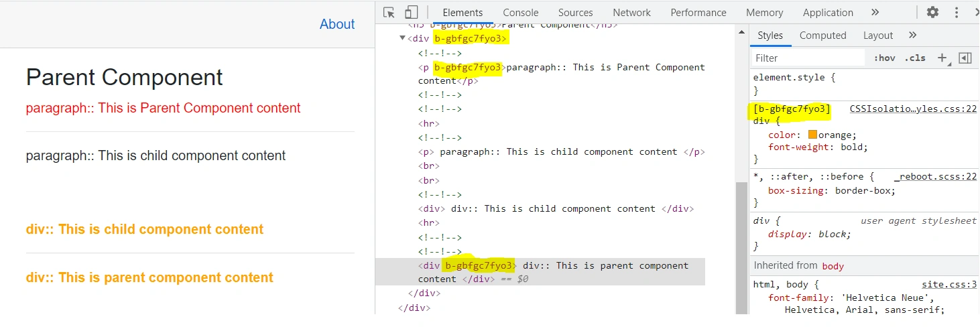Viewport: 980px width, 331px height.
Task: Open the Sources tab
Action: tap(575, 12)
